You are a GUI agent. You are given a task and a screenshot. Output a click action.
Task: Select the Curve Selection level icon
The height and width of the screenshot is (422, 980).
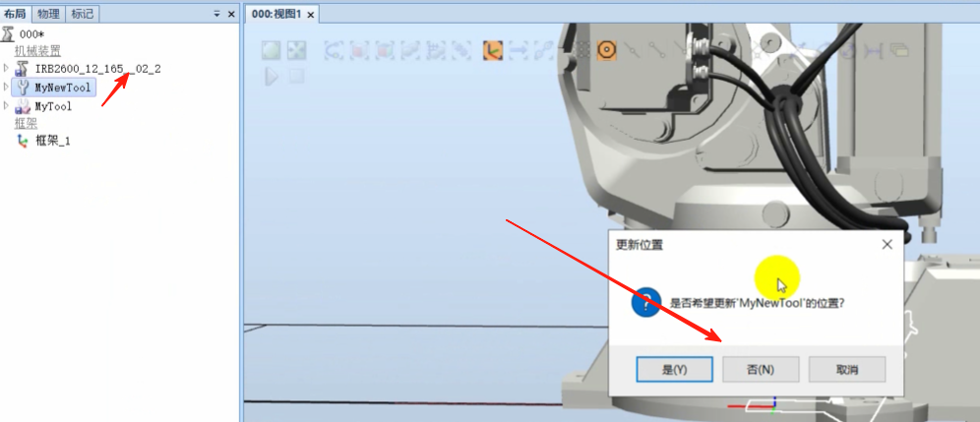click(334, 50)
